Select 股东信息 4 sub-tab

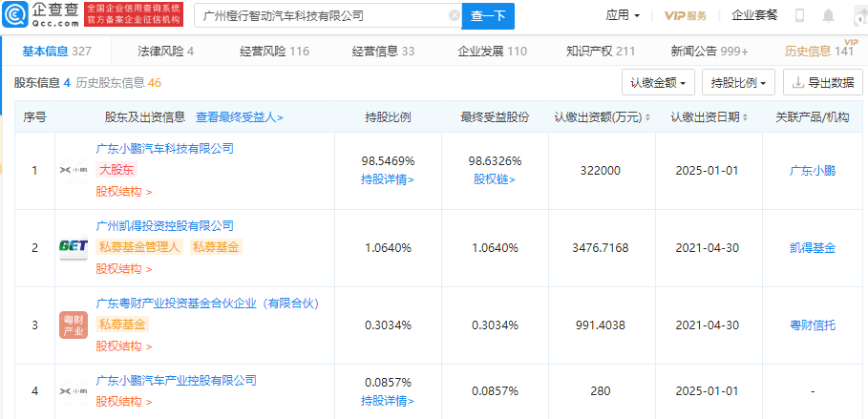coord(42,83)
